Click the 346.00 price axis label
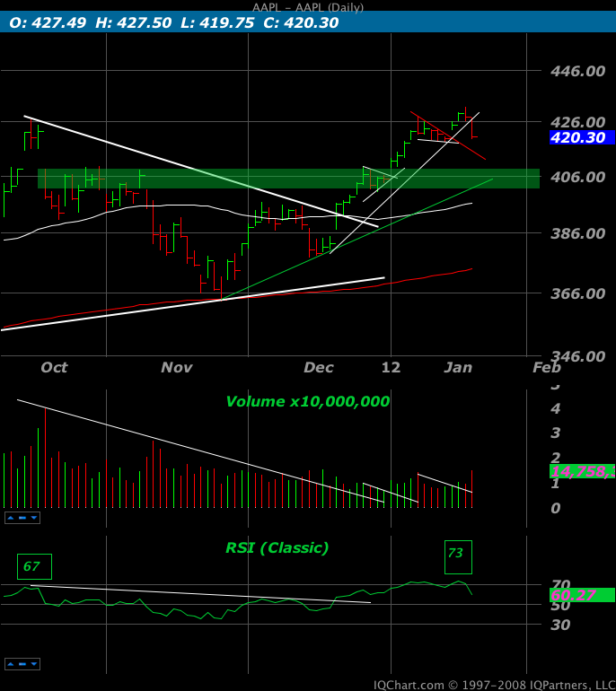The width and height of the screenshot is (616, 691). [577, 356]
